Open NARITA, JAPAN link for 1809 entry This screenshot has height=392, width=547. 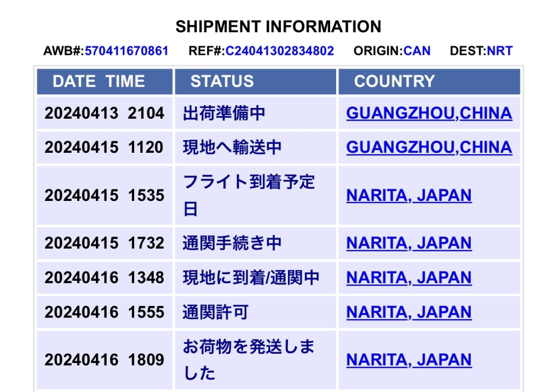click(409, 360)
